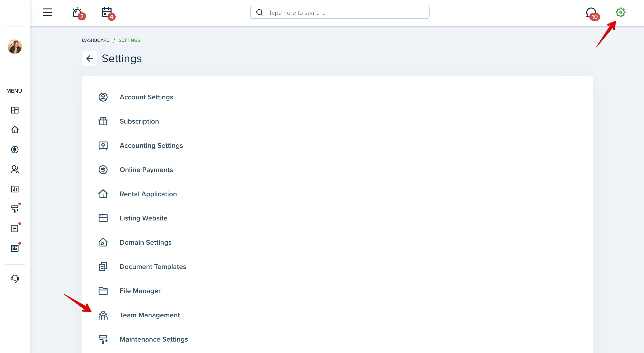Open the support headset icon

tap(15, 279)
